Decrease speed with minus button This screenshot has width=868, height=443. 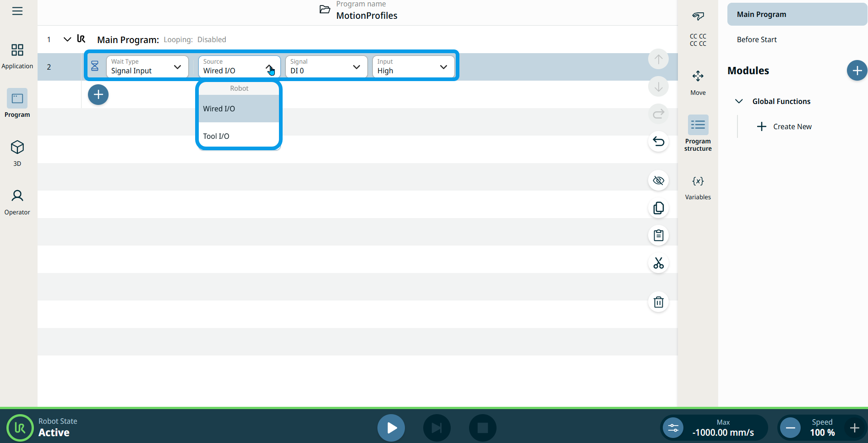pyautogui.click(x=790, y=428)
